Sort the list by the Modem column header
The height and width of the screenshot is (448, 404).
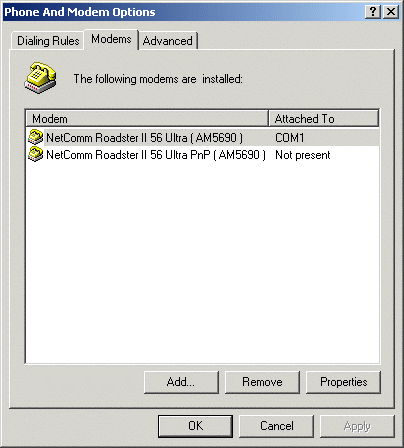tap(147, 118)
